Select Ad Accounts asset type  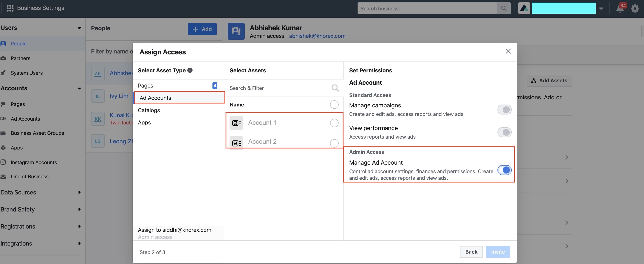tap(155, 98)
